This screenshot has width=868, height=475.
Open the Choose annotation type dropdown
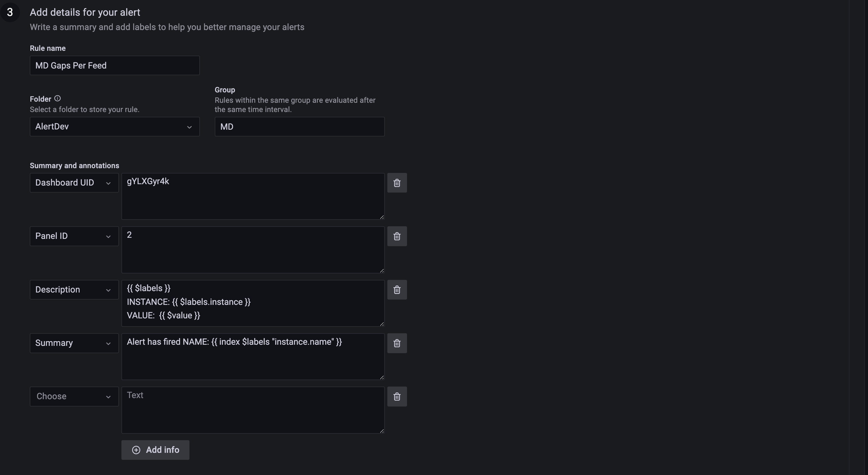[x=74, y=397]
